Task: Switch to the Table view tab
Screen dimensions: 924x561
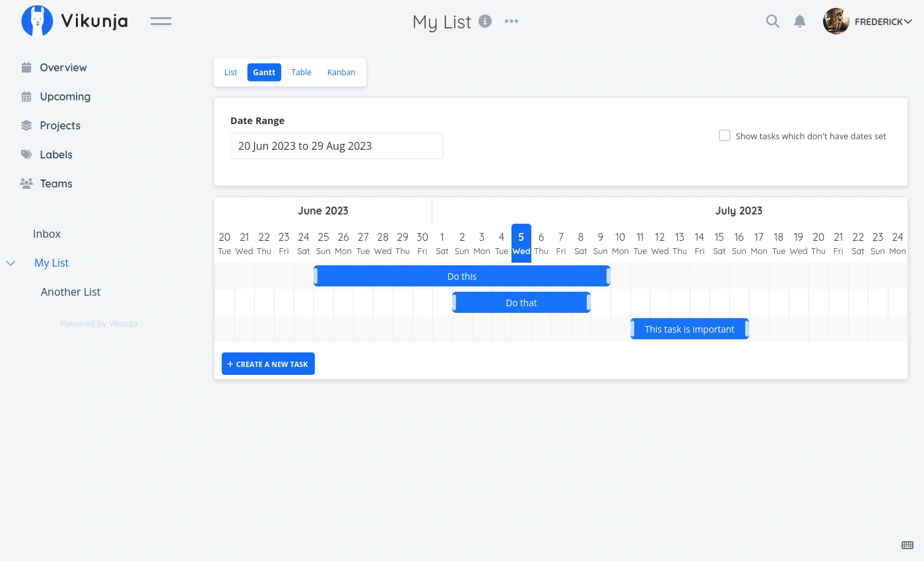Action: coord(301,72)
